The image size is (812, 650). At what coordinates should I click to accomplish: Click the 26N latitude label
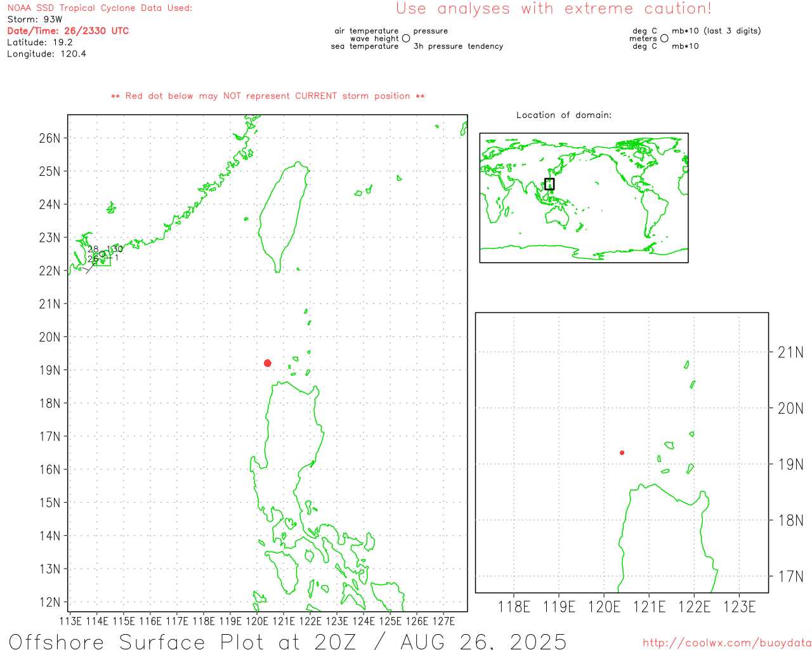50,138
